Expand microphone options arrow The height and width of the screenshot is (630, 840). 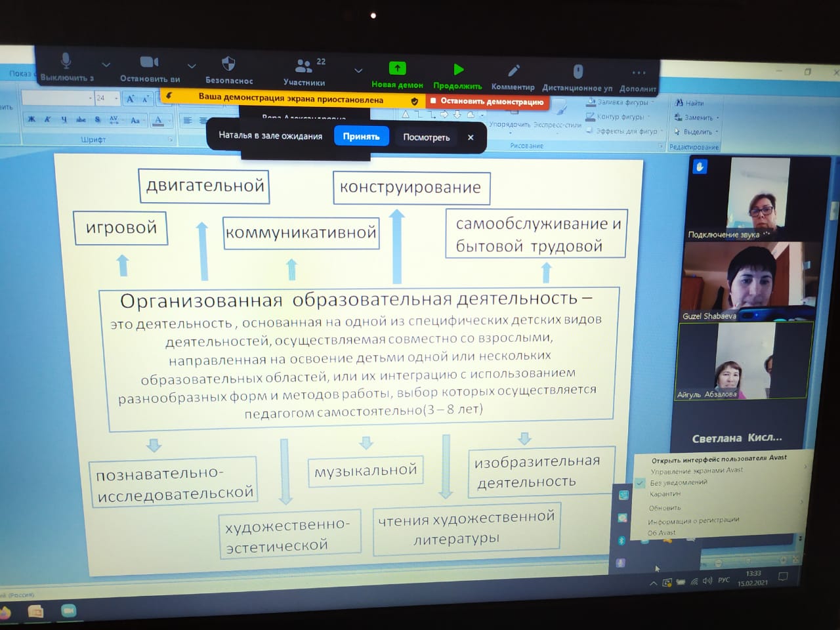coord(106,64)
